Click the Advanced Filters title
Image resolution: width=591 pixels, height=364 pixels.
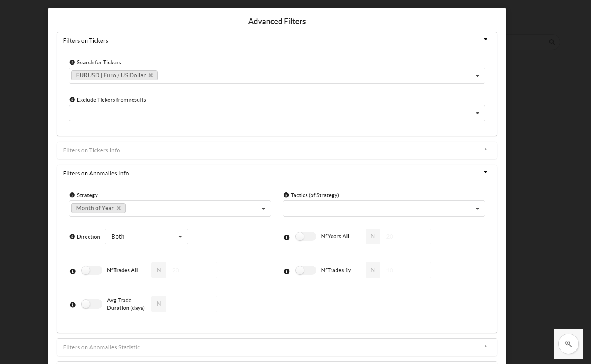click(x=277, y=22)
